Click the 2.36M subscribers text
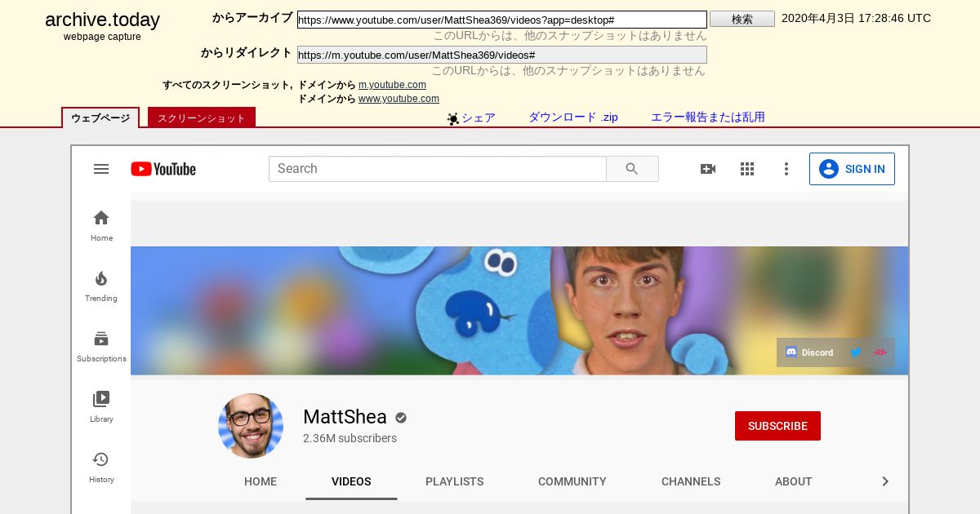The width and height of the screenshot is (980, 514). coord(350,438)
